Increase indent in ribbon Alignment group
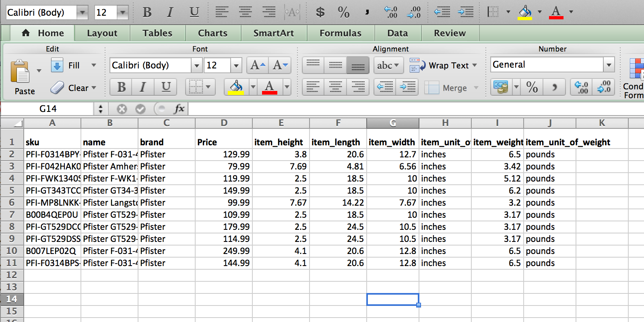 407,87
